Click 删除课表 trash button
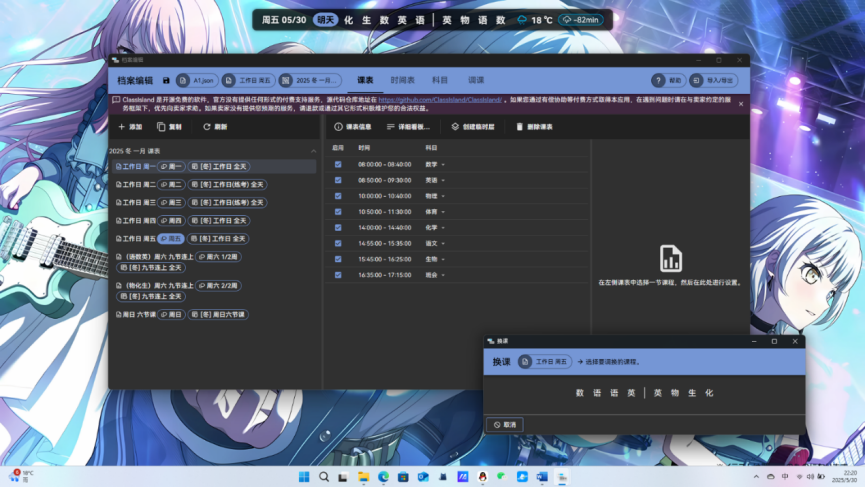Screen dimensions: 865x487 [534, 127]
